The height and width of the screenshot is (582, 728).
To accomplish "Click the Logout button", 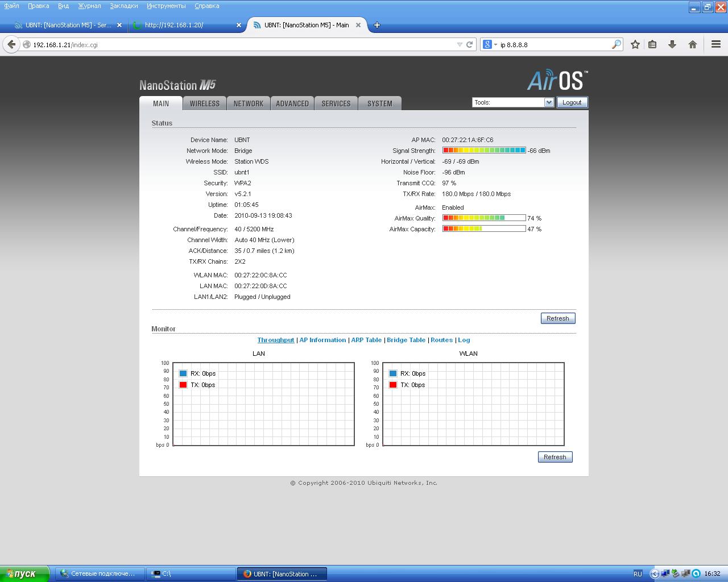I will pyautogui.click(x=572, y=102).
